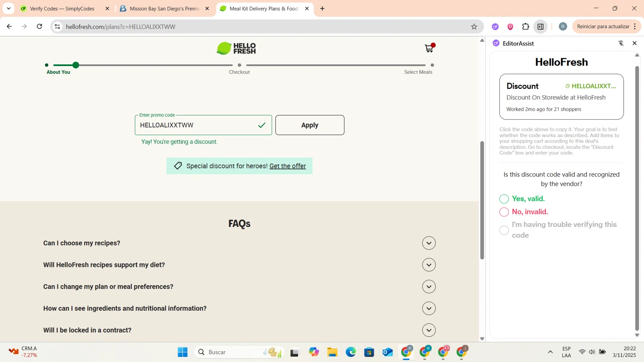Open Copilot from the taskbar
This screenshot has width=644, height=362.
point(314,352)
